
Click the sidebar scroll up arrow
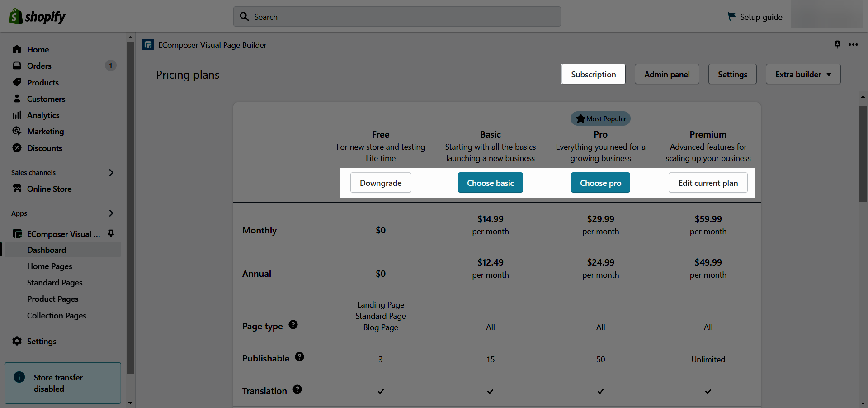tap(130, 38)
